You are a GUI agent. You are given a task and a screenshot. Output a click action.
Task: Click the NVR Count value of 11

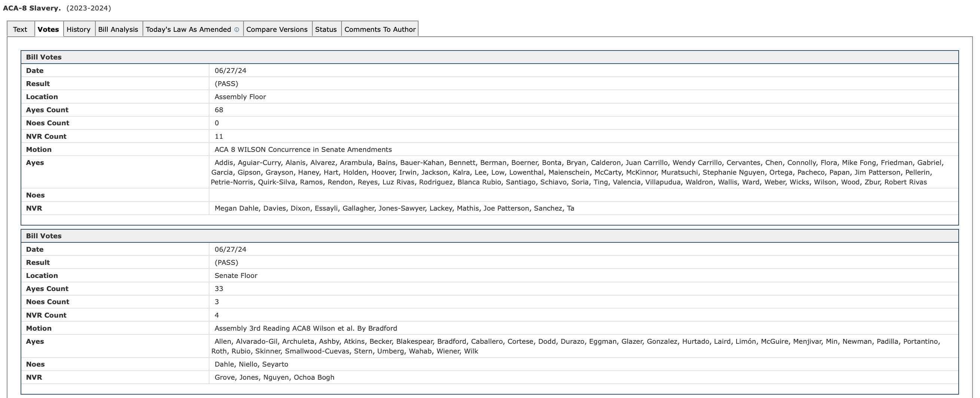tap(219, 136)
